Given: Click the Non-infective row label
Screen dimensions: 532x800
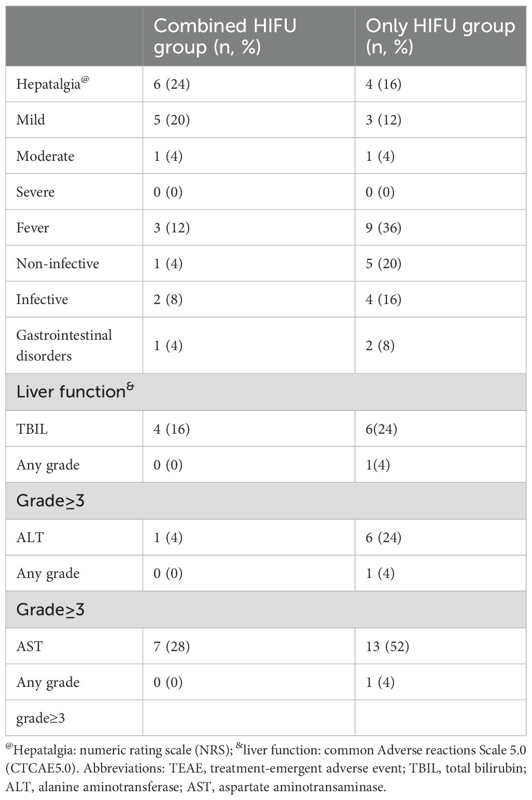Looking at the screenshot, I should pos(58,263).
